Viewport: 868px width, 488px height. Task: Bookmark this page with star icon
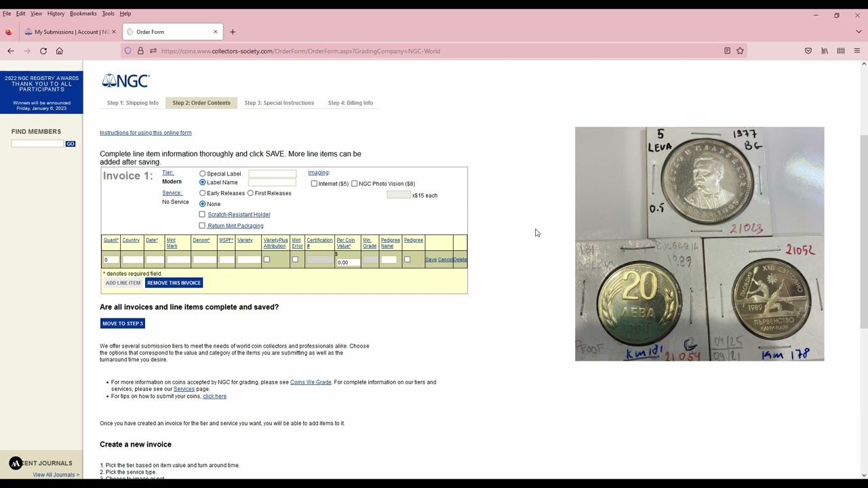(740, 51)
